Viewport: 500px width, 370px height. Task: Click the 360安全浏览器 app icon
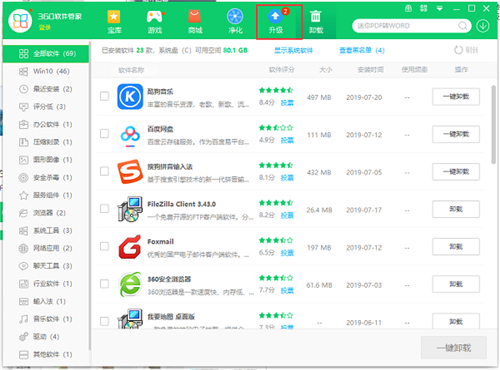(130, 284)
